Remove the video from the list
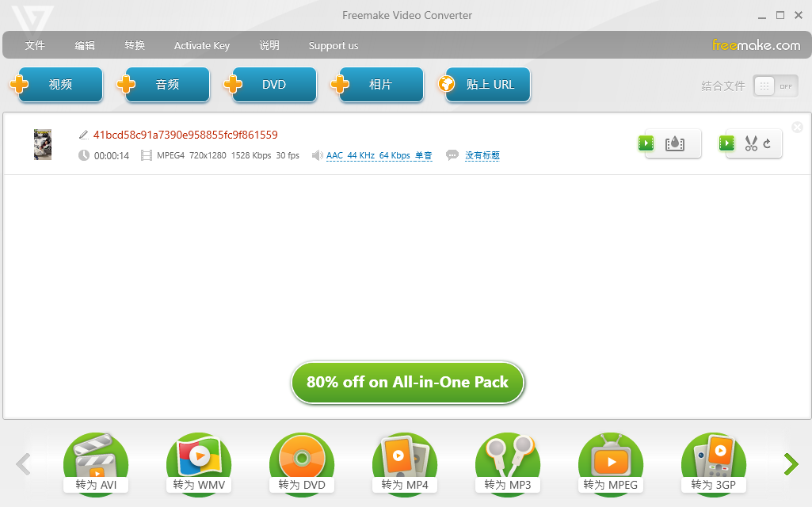The height and width of the screenshot is (507, 812). [797, 128]
